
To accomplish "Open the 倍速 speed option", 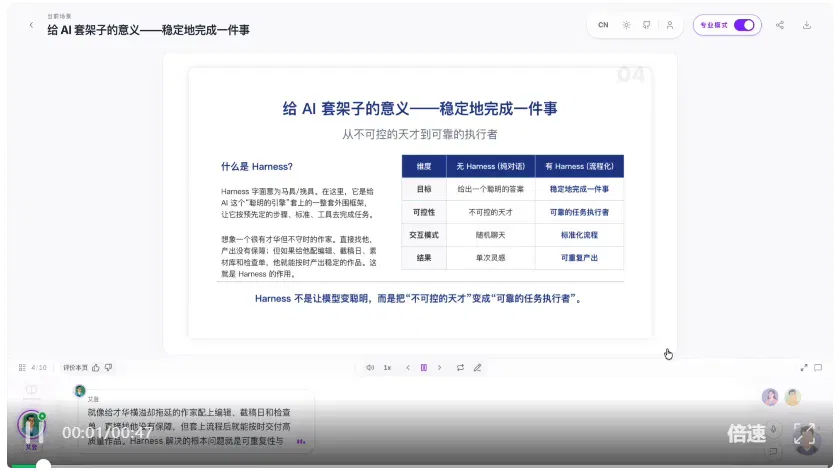I will [747, 434].
